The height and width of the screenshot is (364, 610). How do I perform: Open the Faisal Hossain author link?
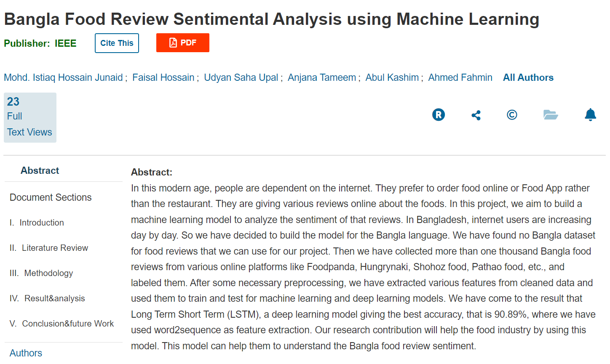pyautogui.click(x=163, y=77)
